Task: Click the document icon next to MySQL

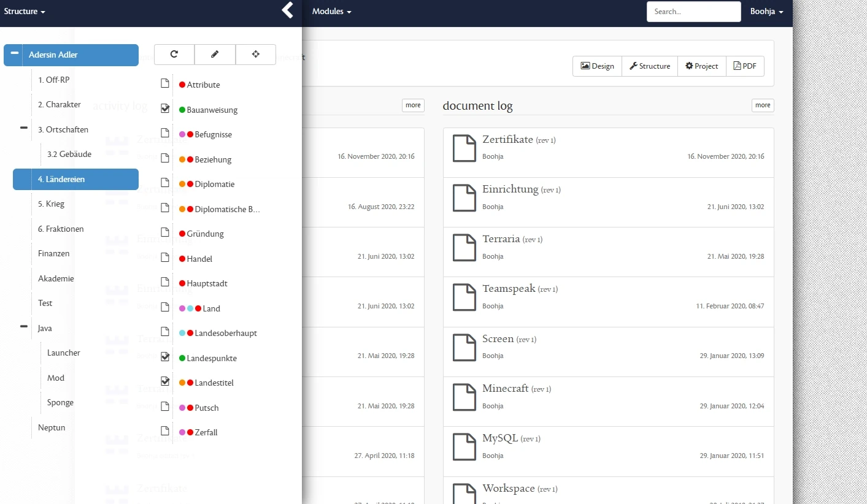Action: pyautogui.click(x=464, y=446)
